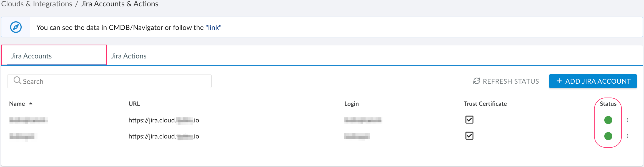Follow the "link" hyperlink in info banner

tap(213, 27)
